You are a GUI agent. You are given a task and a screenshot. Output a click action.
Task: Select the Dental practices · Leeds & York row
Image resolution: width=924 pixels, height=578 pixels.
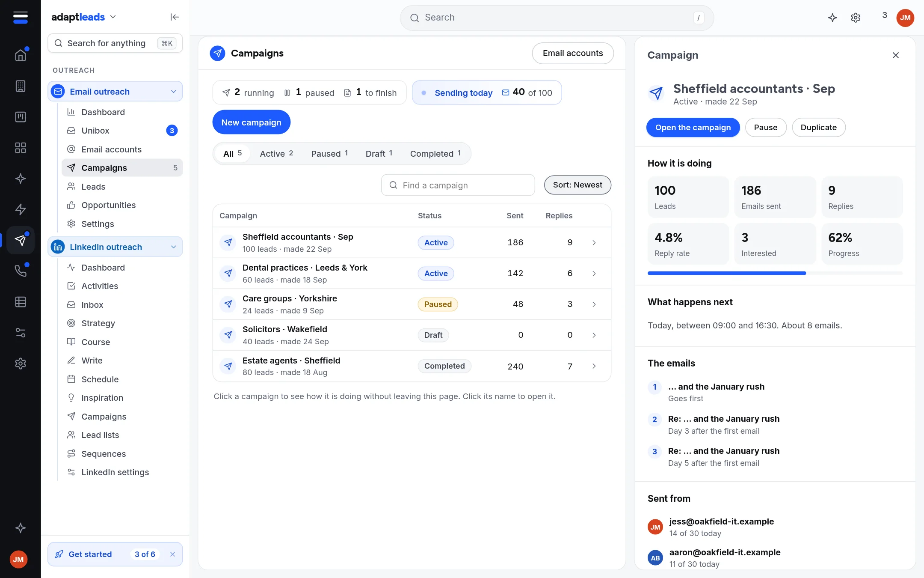[412, 274]
